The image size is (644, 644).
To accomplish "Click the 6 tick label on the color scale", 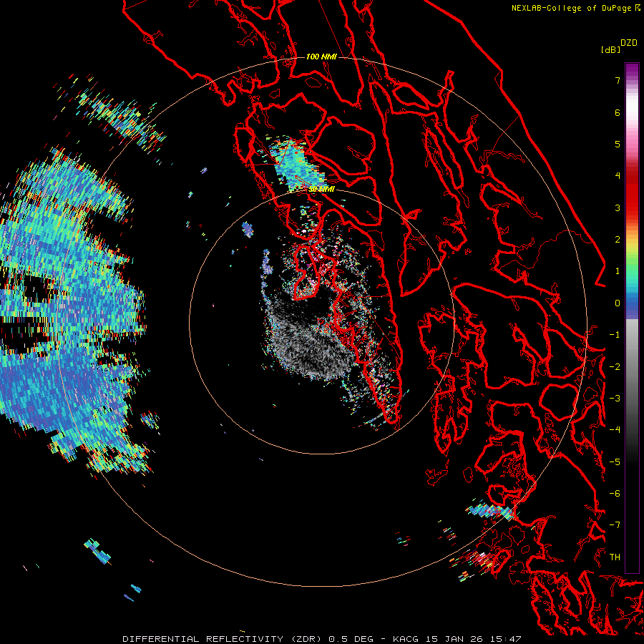I will (x=618, y=112).
